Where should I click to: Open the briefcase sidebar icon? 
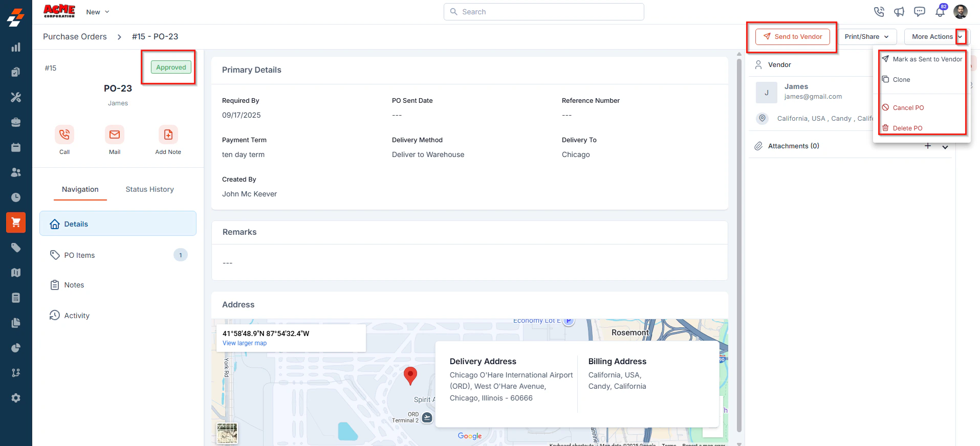pyautogui.click(x=16, y=122)
